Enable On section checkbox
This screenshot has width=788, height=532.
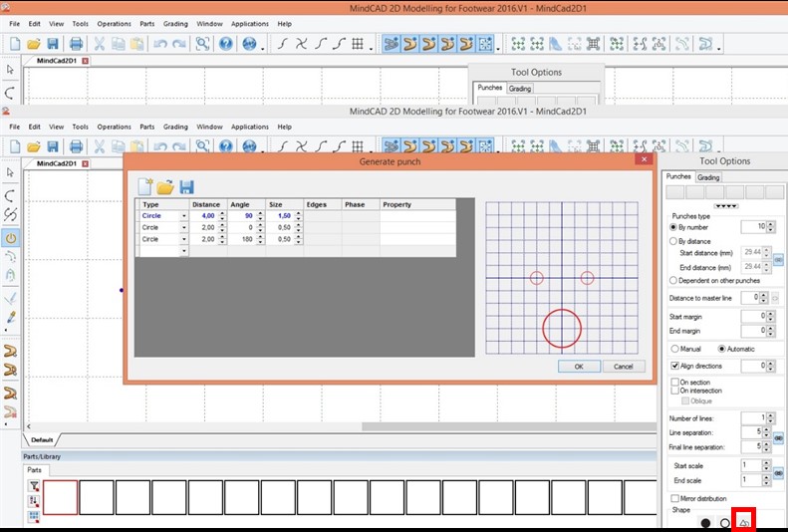(x=674, y=383)
